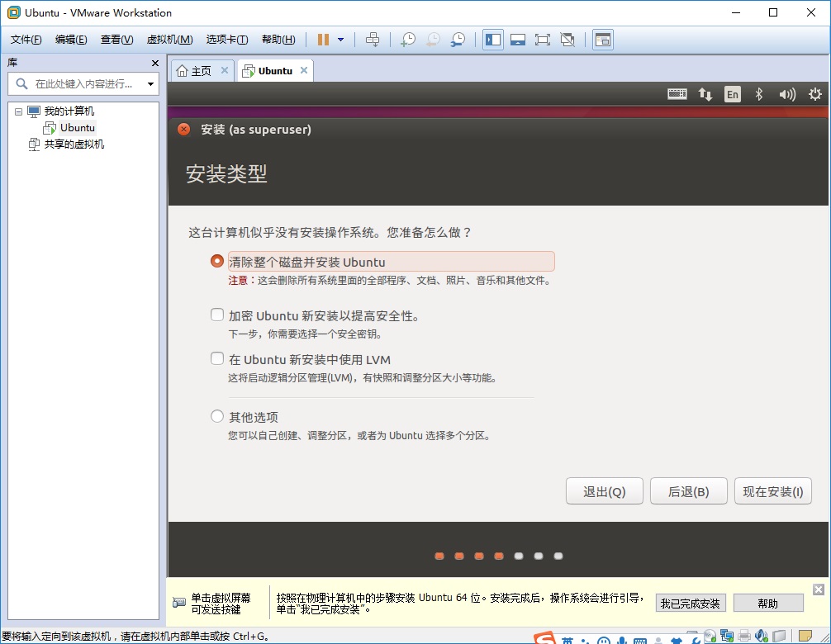Click the printer status icon

click(744, 636)
